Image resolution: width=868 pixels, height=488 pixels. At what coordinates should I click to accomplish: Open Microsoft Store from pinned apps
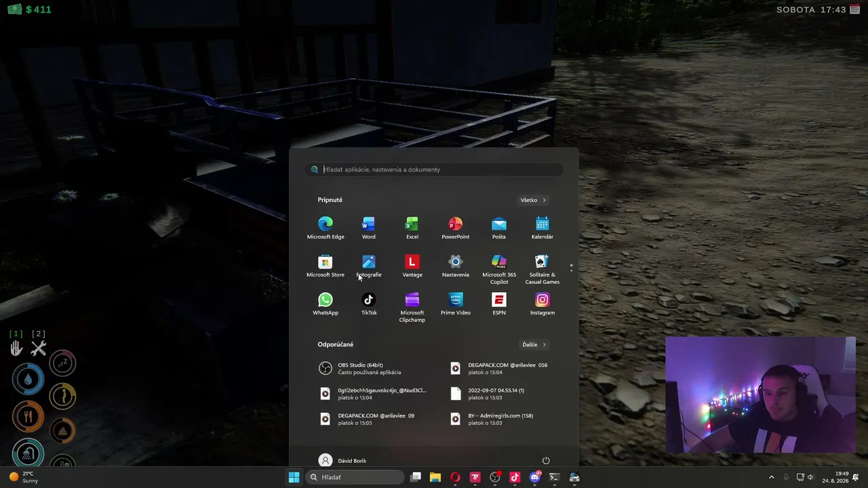325,266
